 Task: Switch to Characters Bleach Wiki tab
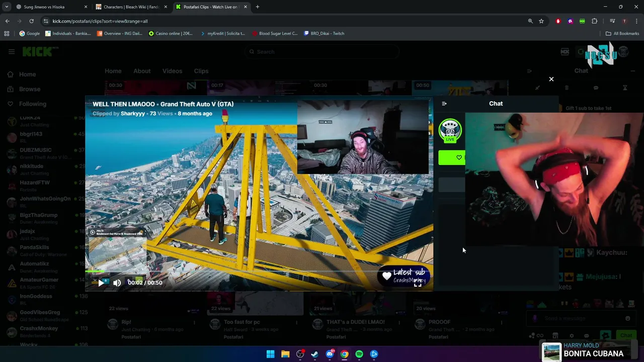tap(131, 7)
